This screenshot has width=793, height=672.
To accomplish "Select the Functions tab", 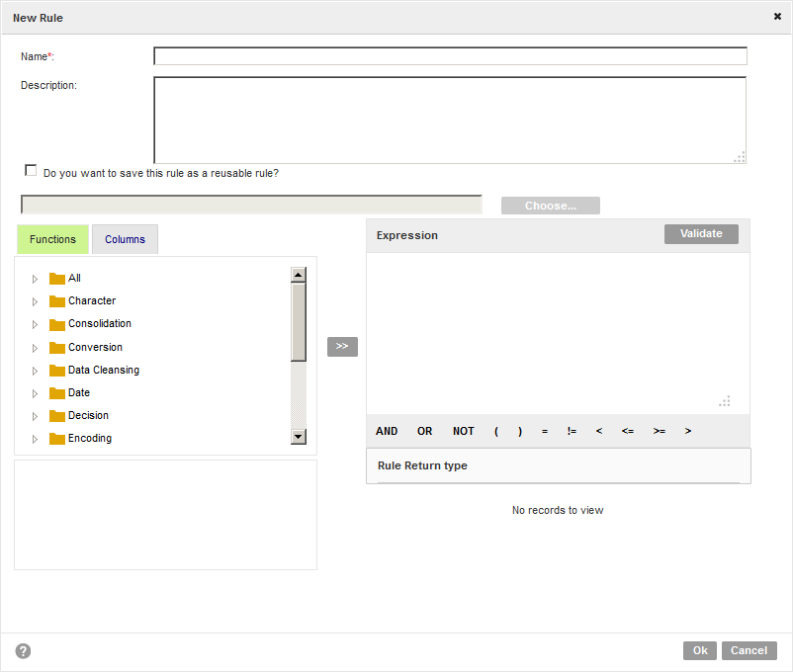I will point(52,239).
